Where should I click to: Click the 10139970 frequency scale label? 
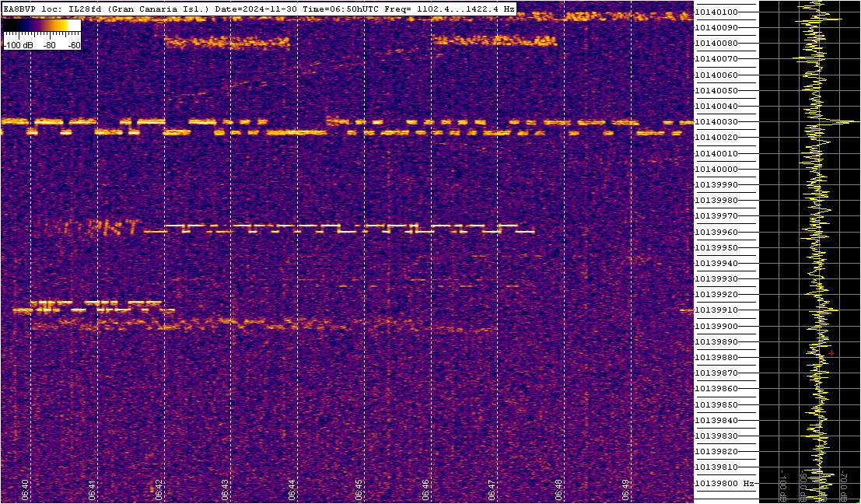[716, 216]
